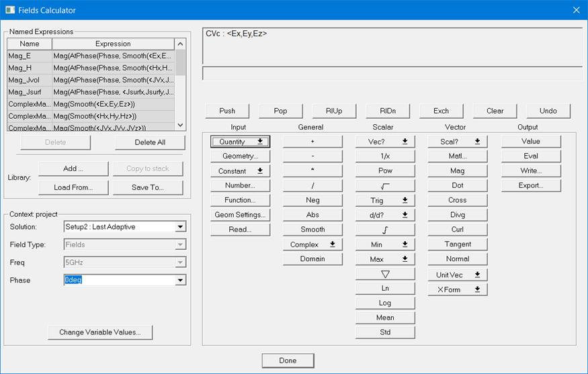Click the Push stack button

pyautogui.click(x=227, y=111)
